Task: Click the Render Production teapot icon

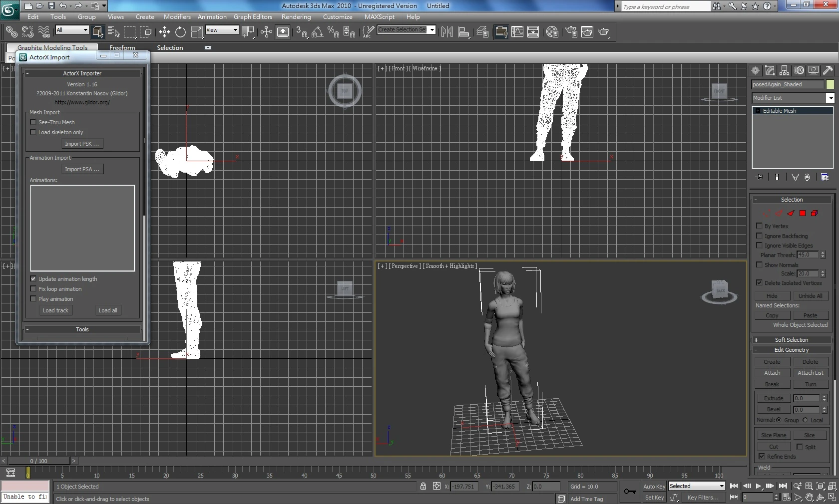Action: pyautogui.click(x=604, y=32)
